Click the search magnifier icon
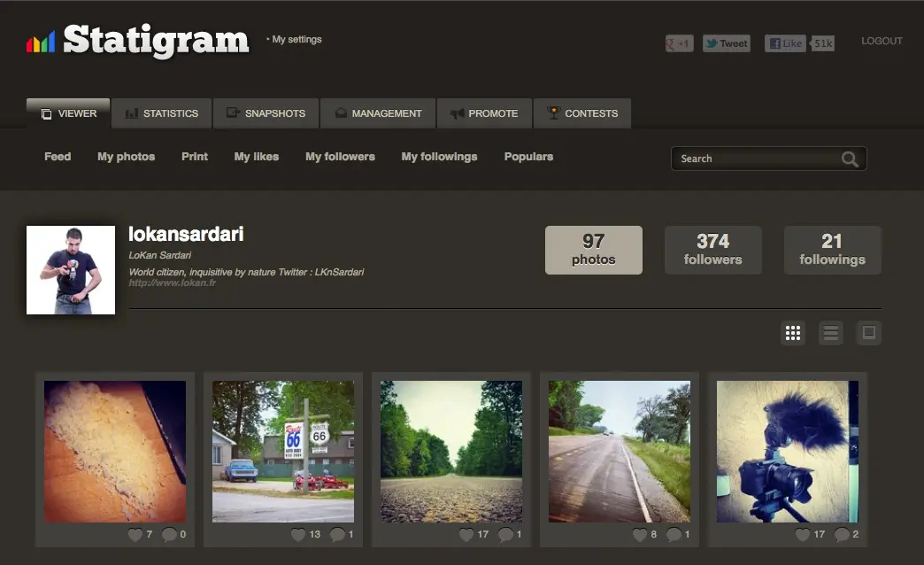The width and height of the screenshot is (924, 565). (x=848, y=159)
